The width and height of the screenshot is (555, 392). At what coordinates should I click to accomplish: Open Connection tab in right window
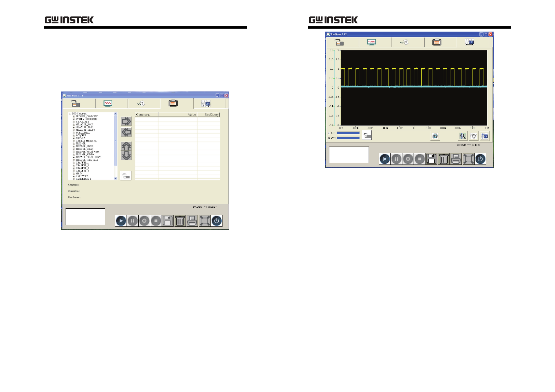(x=343, y=42)
